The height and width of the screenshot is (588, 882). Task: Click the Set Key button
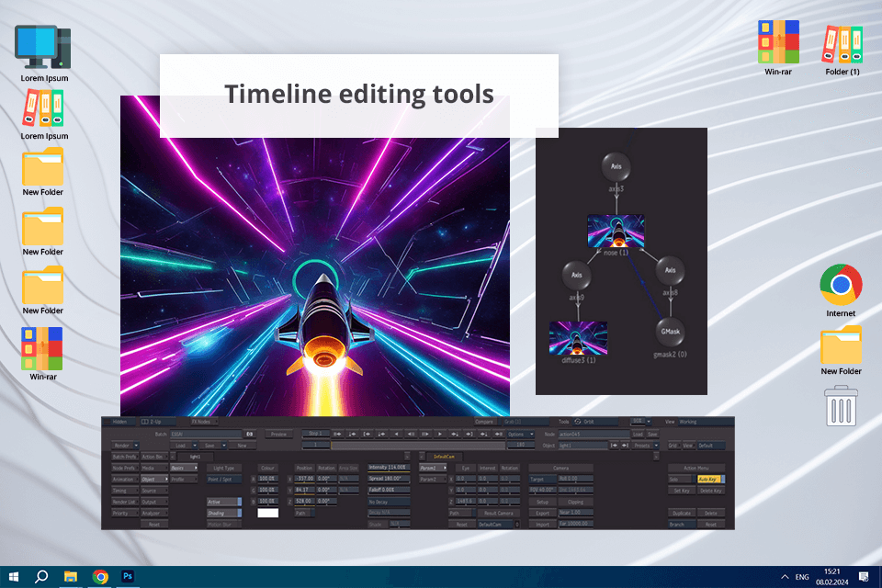tap(682, 491)
